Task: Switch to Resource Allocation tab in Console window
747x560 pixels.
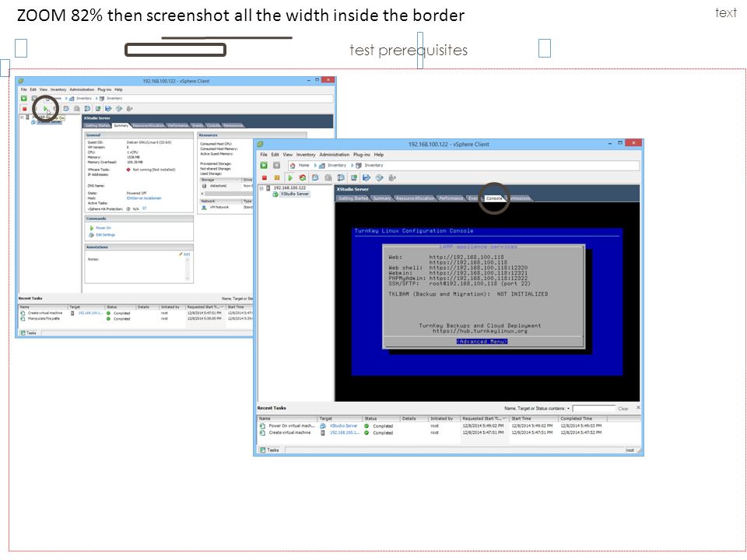Action: pyautogui.click(x=415, y=198)
